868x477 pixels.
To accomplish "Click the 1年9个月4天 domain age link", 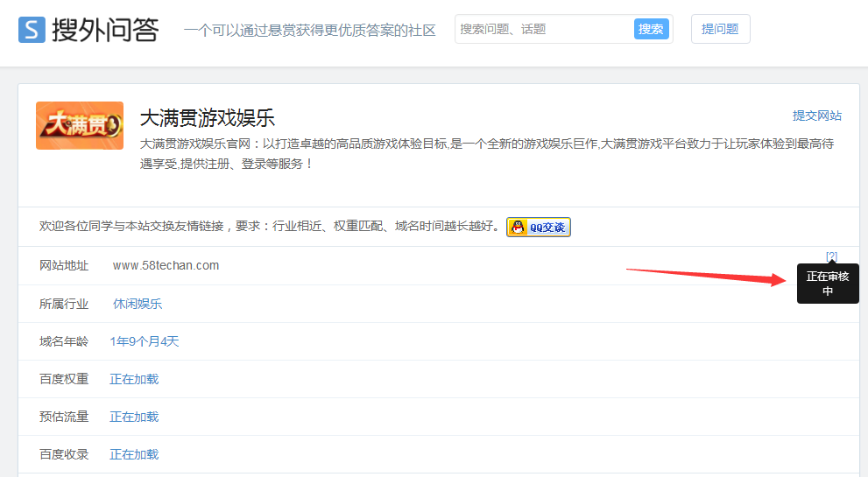I will (145, 341).
